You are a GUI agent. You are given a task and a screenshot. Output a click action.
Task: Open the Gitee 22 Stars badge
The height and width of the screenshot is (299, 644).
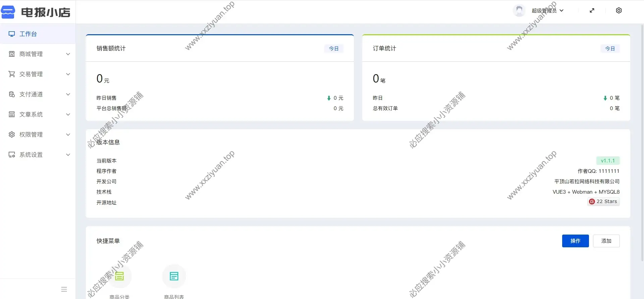click(x=603, y=201)
